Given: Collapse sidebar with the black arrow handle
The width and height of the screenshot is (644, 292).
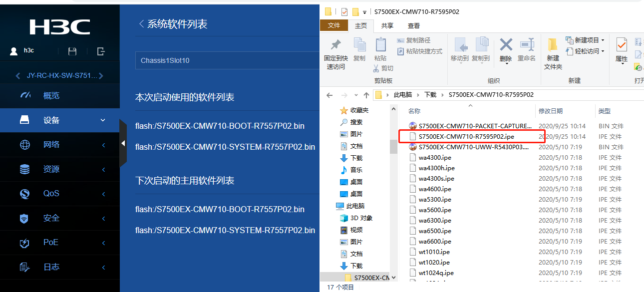Looking at the screenshot, I should pyautogui.click(x=123, y=143).
